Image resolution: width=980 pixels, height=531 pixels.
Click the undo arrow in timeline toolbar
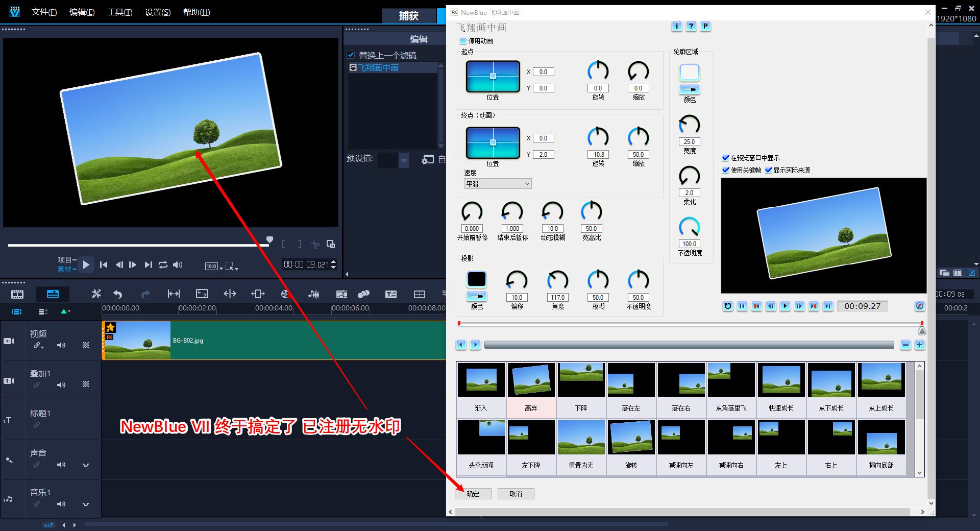pyautogui.click(x=118, y=294)
